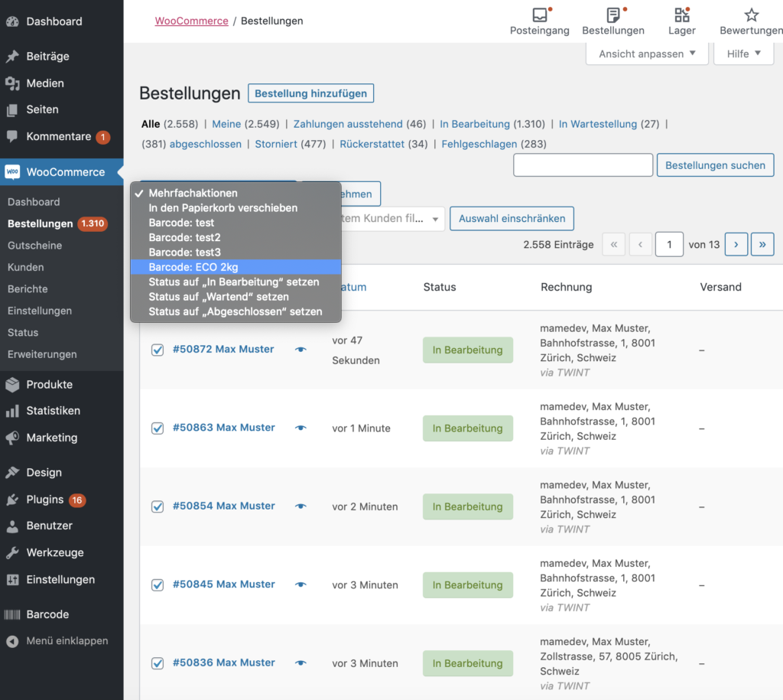Preview order #50872 with eye icon

(301, 350)
